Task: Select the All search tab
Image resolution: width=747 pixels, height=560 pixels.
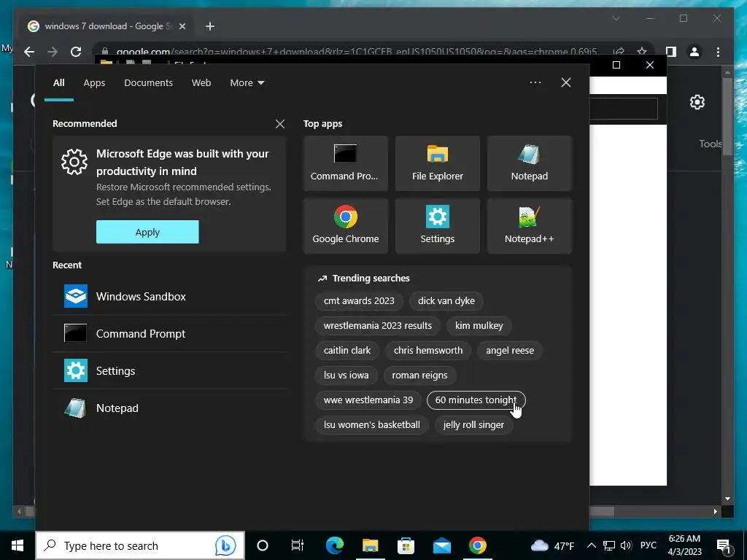Action: [x=59, y=83]
